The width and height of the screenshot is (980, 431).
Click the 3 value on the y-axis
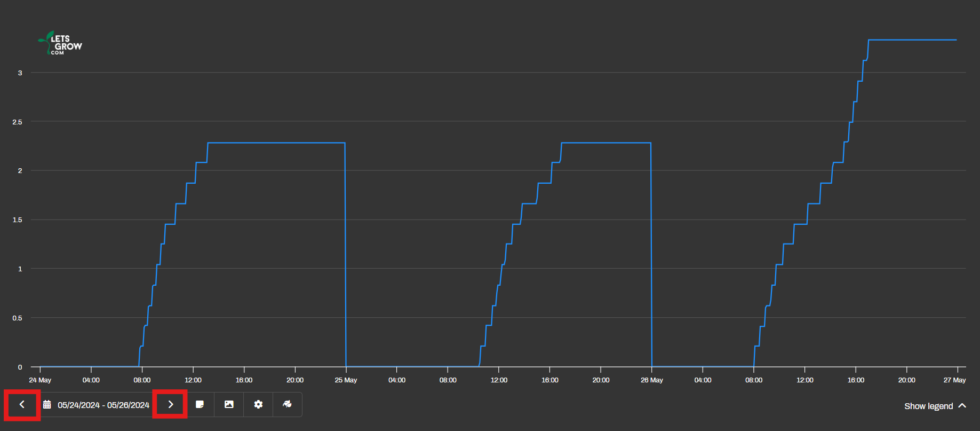click(20, 73)
